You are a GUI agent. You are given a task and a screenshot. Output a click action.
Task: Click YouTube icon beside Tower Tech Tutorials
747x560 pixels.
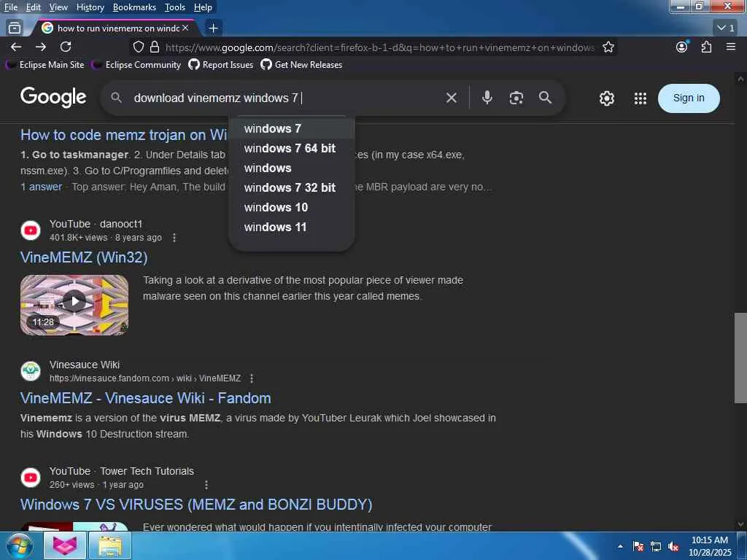click(31, 477)
